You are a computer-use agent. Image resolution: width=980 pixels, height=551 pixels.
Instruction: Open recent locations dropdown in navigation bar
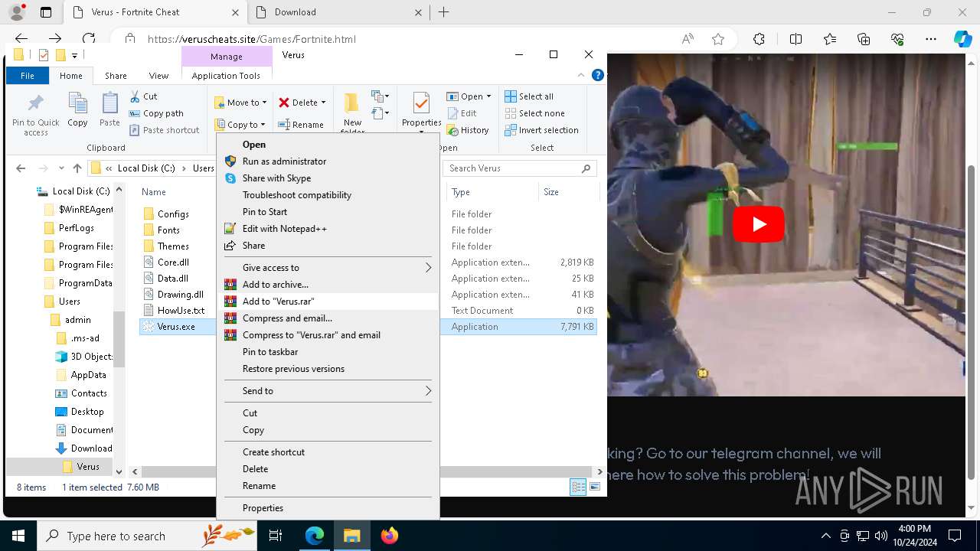[x=63, y=168]
